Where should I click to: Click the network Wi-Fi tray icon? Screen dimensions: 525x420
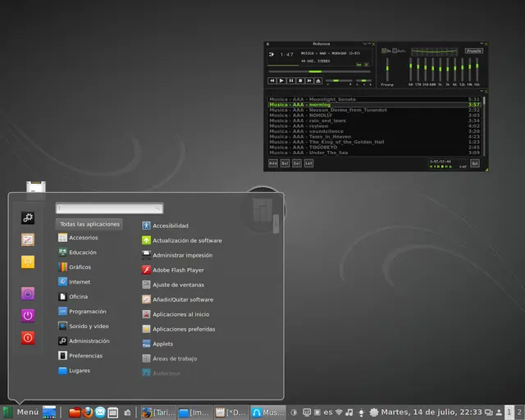(x=339, y=413)
